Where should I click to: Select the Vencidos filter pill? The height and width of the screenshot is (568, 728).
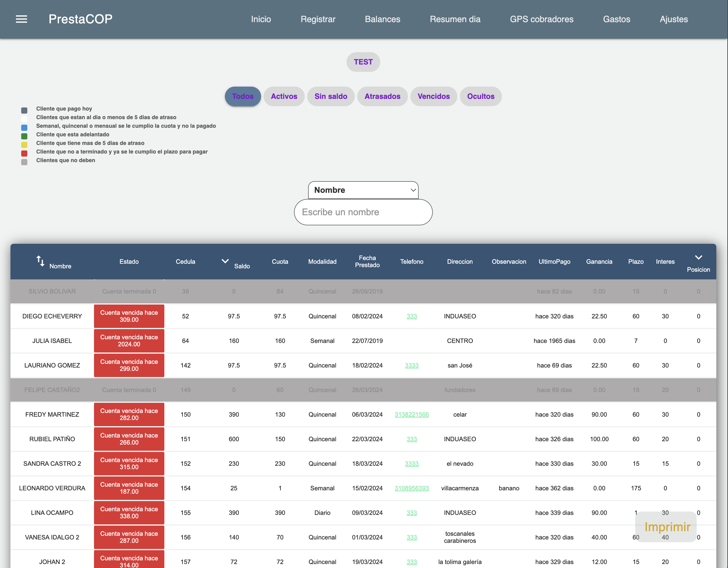[433, 96]
